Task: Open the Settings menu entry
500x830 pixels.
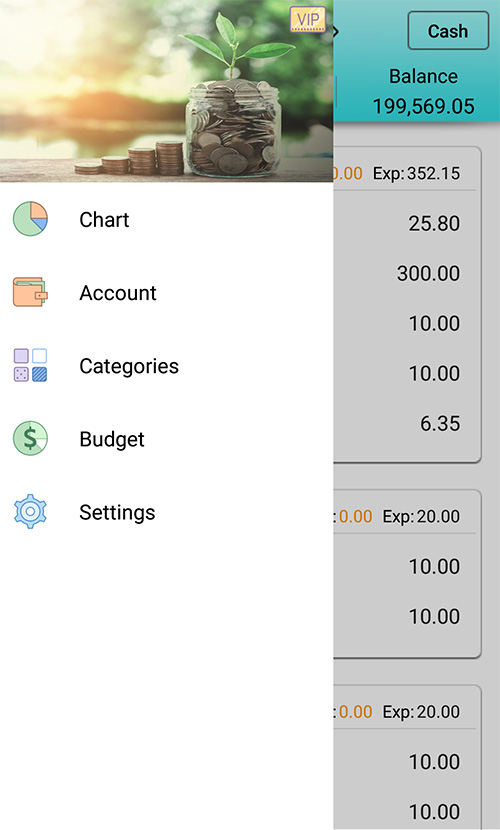Action: pos(117,512)
